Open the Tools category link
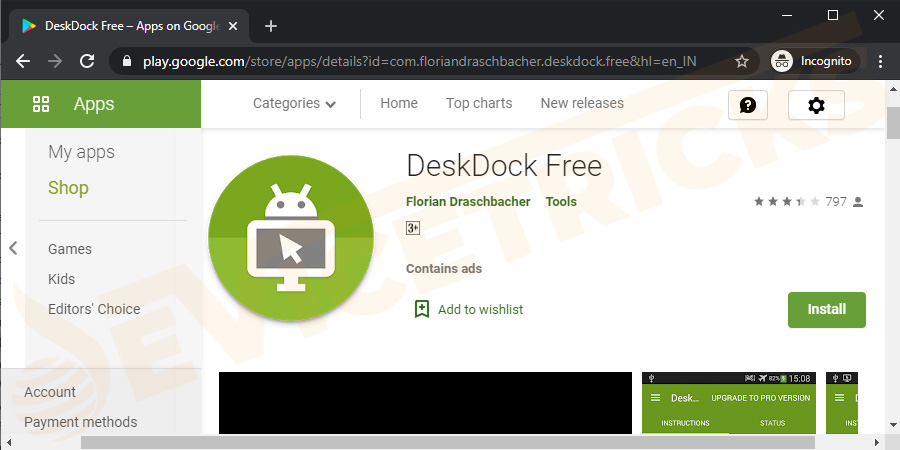900x450 pixels. coord(561,201)
